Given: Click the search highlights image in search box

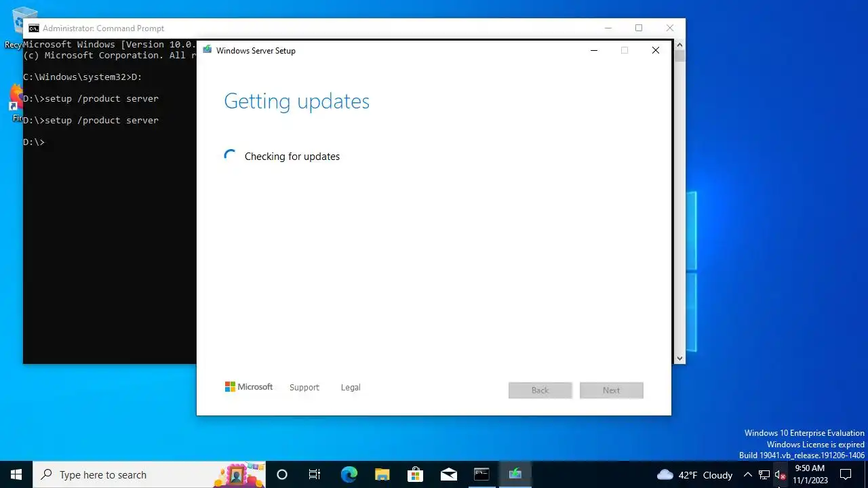Looking at the screenshot, I should click(239, 474).
